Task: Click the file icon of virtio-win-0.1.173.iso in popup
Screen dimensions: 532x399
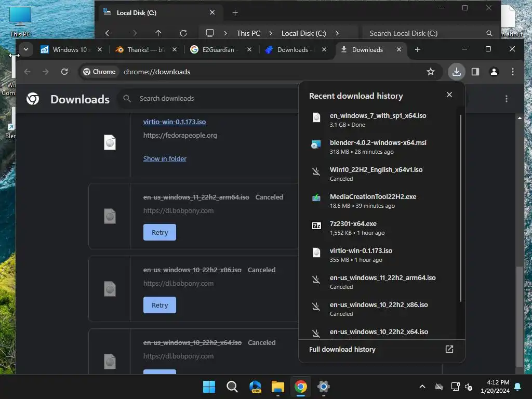Action: pos(316,252)
